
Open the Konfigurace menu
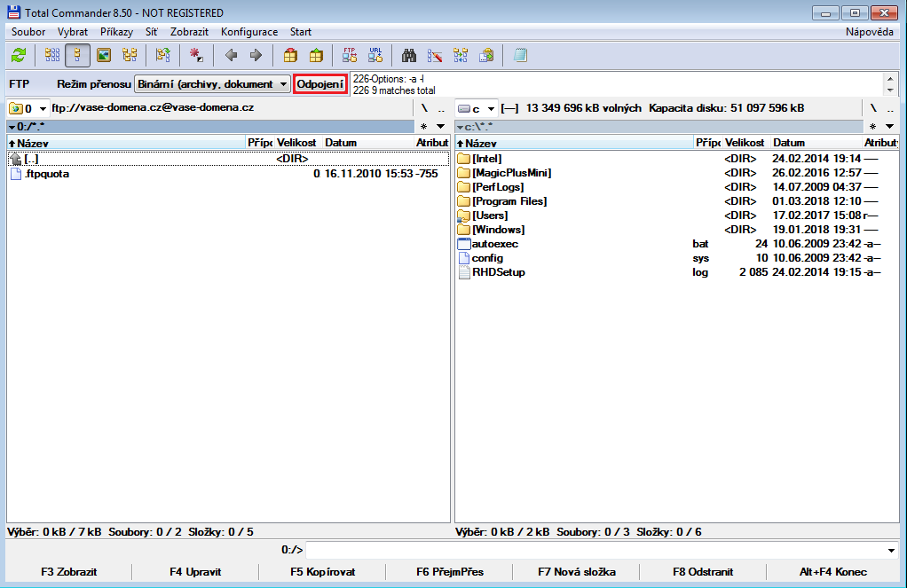pyautogui.click(x=249, y=32)
